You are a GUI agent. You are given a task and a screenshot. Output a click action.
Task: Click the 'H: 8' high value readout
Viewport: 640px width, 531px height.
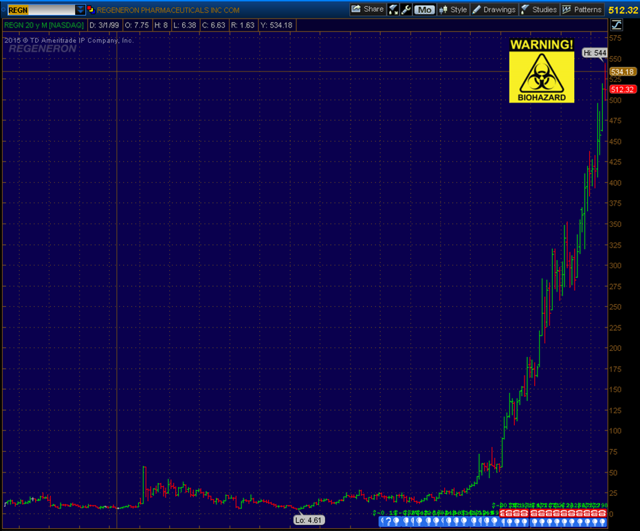(161, 25)
